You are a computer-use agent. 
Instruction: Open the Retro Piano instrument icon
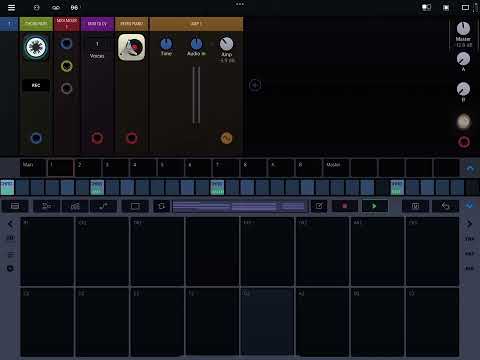(132, 47)
